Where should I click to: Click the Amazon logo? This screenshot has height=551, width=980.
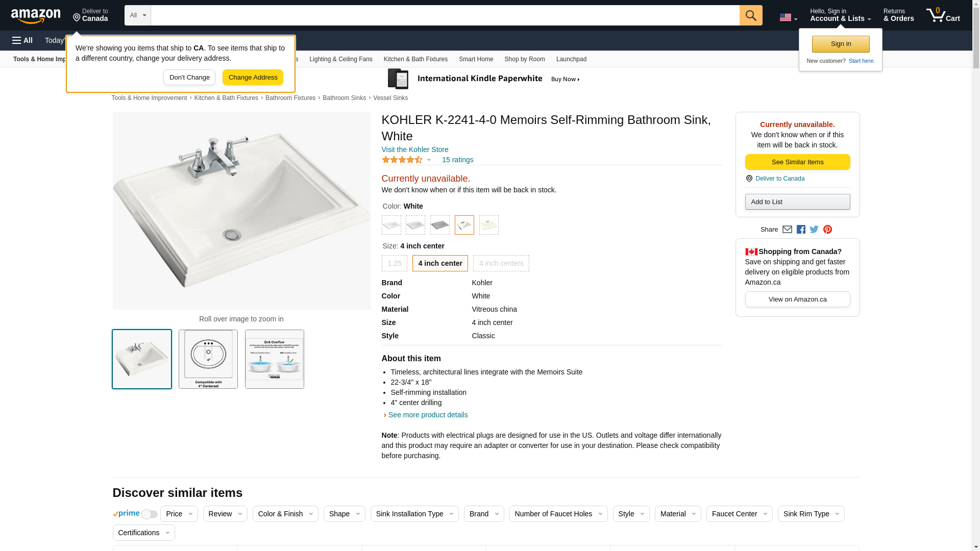tap(36, 16)
